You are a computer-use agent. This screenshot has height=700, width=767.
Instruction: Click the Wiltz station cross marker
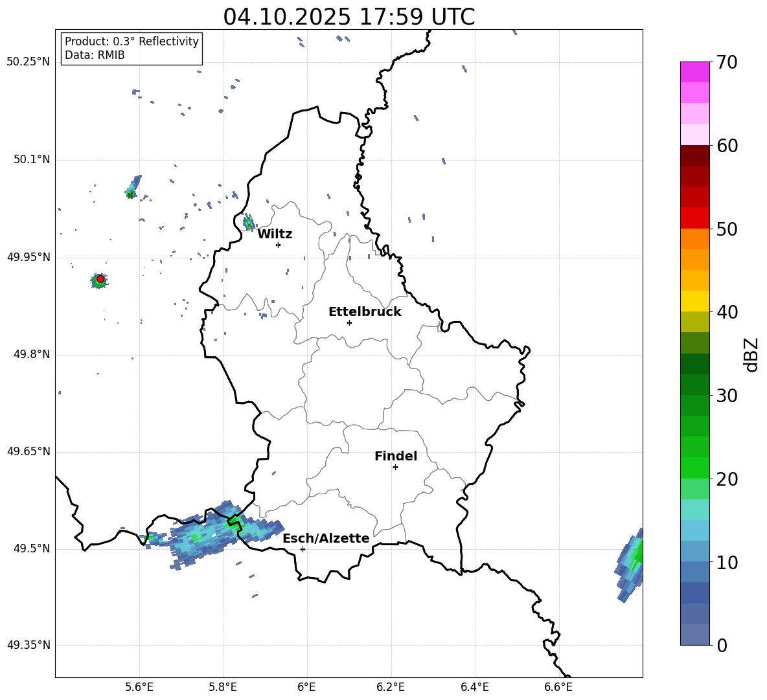click(x=279, y=245)
